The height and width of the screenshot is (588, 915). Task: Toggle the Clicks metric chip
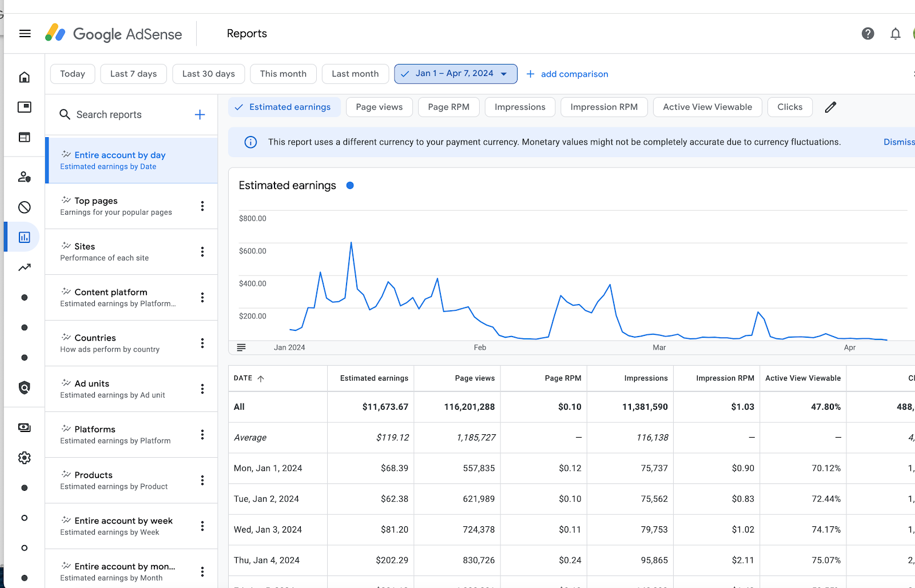(x=790, y=107)
